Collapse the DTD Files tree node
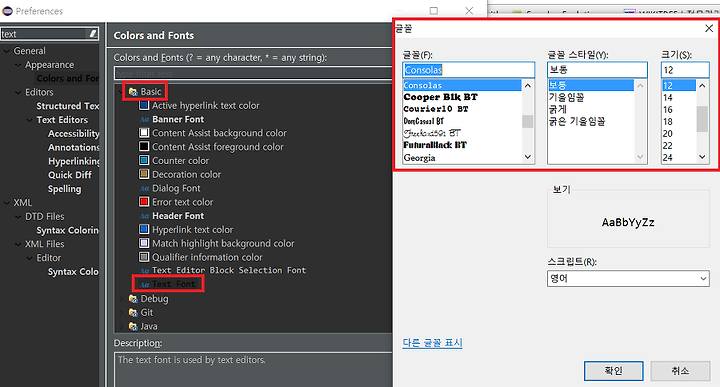The height and width of the screenshot is (387, 720). click(x=18, y=216)
